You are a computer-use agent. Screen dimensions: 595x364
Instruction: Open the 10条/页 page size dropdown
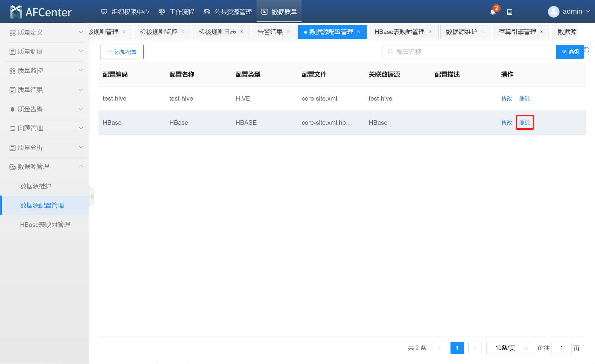(x=508, y=348)
